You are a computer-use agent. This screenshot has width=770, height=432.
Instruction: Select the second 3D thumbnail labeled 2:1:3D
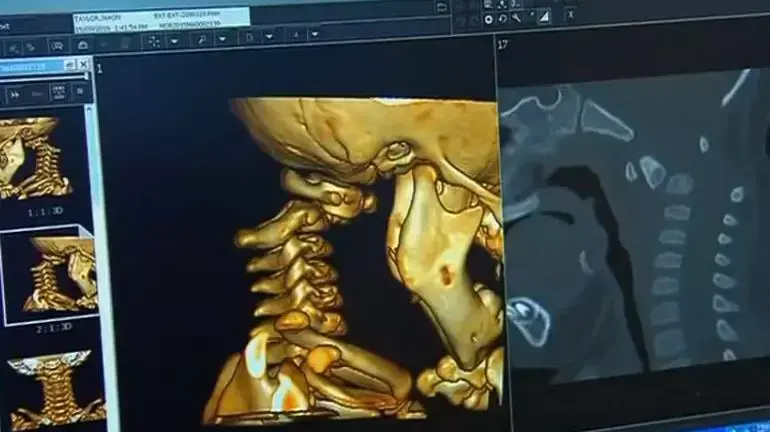click(49, 274)
